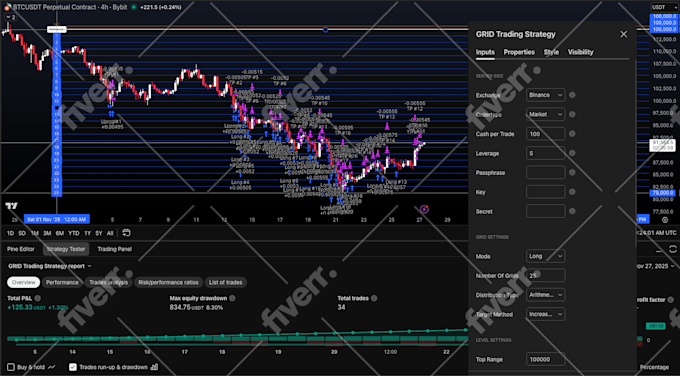Select the 5D time range
Screen dimensions: 680x376
tap(22, 233)
